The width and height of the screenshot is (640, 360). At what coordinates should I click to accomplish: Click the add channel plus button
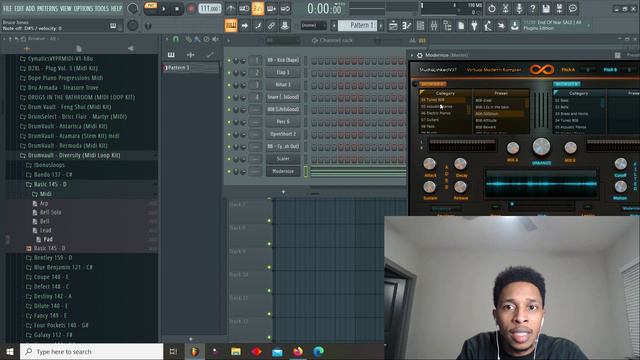pos(283,191)
